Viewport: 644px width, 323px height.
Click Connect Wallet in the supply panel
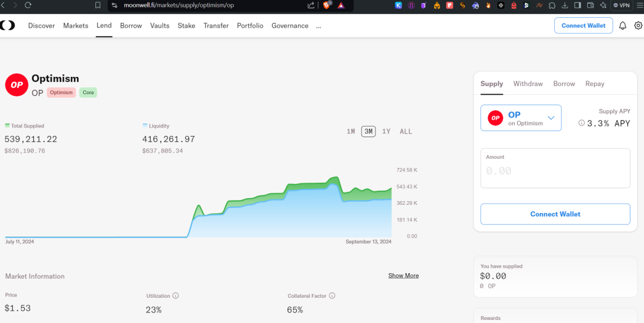coord(555,214)
